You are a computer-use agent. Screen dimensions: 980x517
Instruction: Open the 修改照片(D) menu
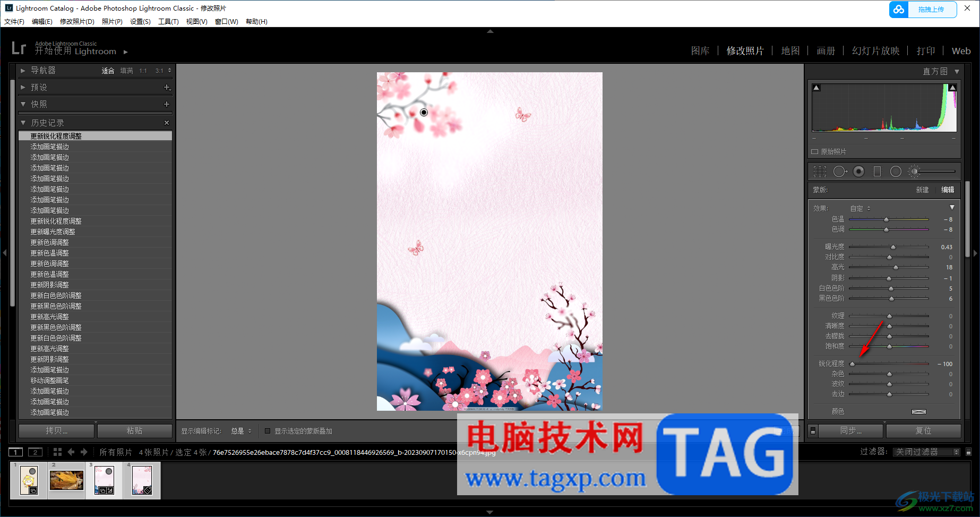point(77,22)
